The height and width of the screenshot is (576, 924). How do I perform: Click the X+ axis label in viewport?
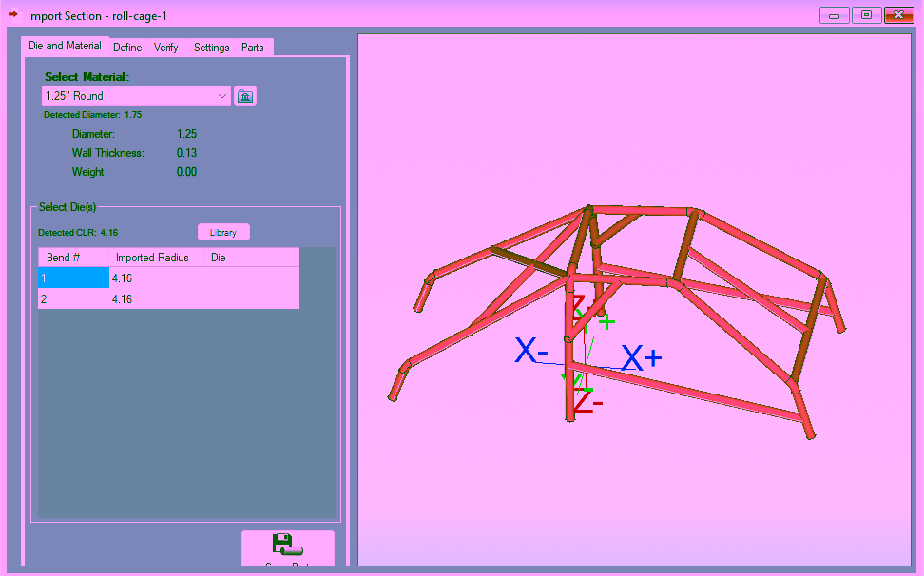coord(642,357)
